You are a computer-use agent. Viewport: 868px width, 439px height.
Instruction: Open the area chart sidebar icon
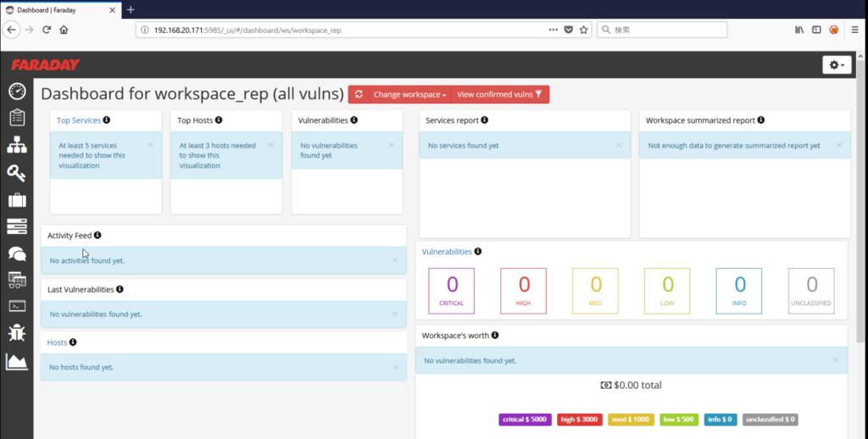tap(17, 362)
